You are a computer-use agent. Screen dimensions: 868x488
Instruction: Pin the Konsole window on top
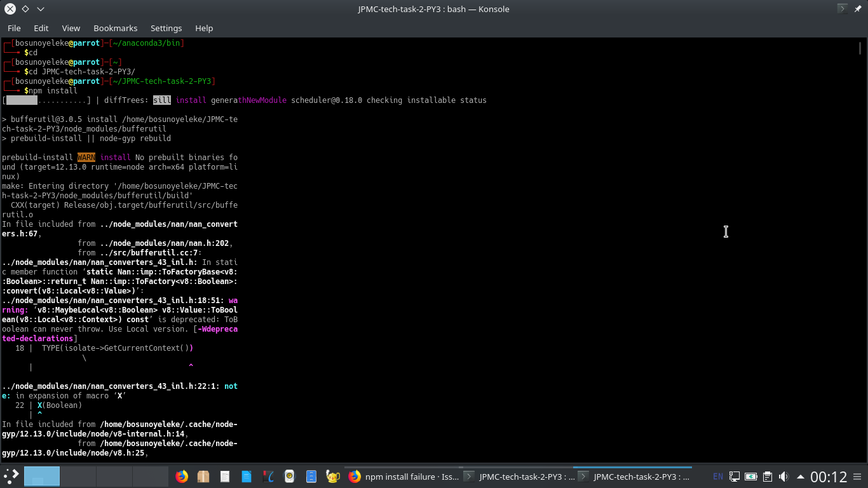click(x=858, y=9)
